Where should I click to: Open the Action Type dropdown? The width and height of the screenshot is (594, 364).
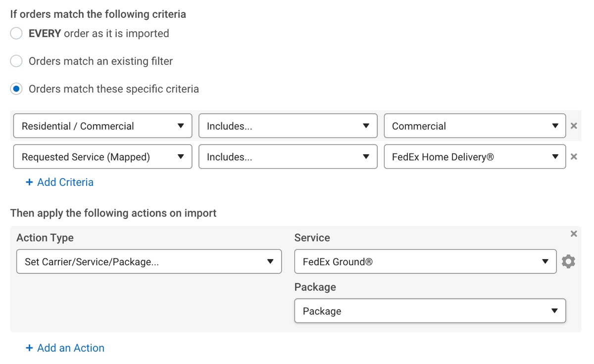[x=149, y=262]
